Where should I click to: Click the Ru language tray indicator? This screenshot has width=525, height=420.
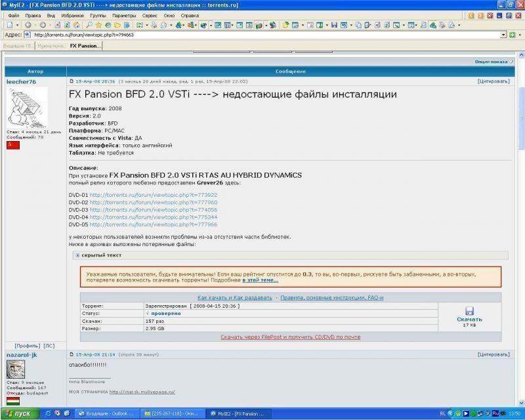coord(495,413)
